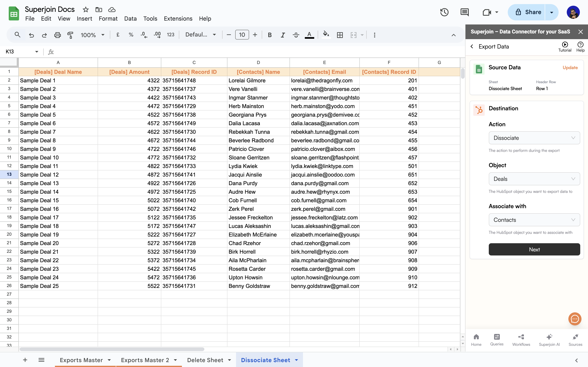Image resolution: width=588 pixels, height=367 pixels.
Task: Toggle strikethrough formatting
Action: point(296,35)
